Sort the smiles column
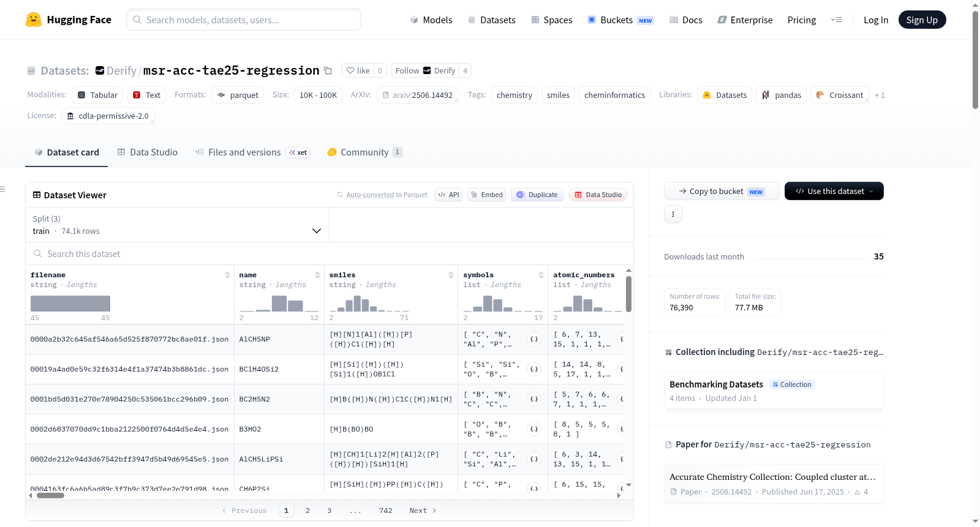Screen dimensions: 980x527 (451, 275)
